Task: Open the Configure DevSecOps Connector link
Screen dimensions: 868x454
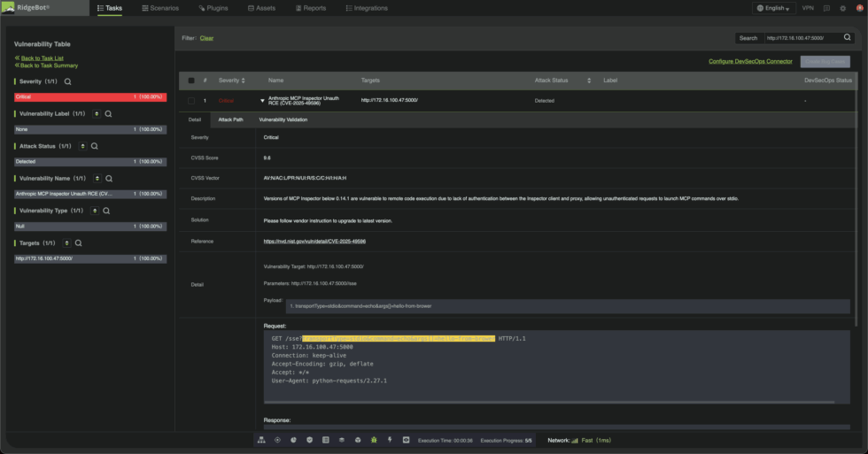Action: click(750, 61)
